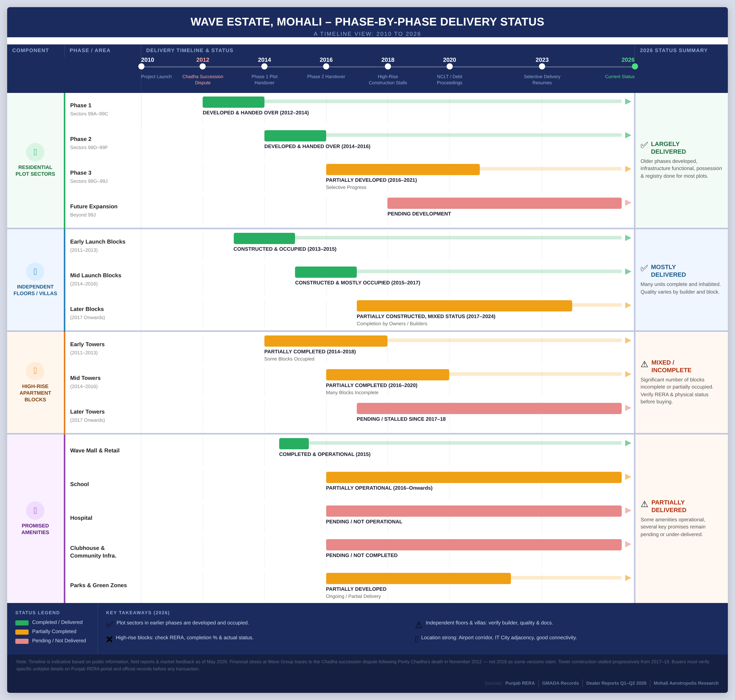Click the icon beside the Location strong takeaway

[416, 639]
